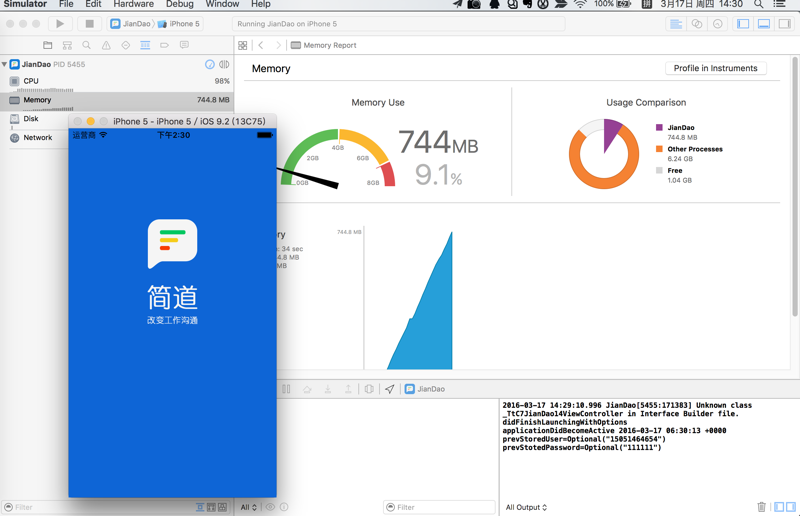Open the iPhone 5 destination selector
The height and width of the screenshot is (516, 800).
click(179, 24)
